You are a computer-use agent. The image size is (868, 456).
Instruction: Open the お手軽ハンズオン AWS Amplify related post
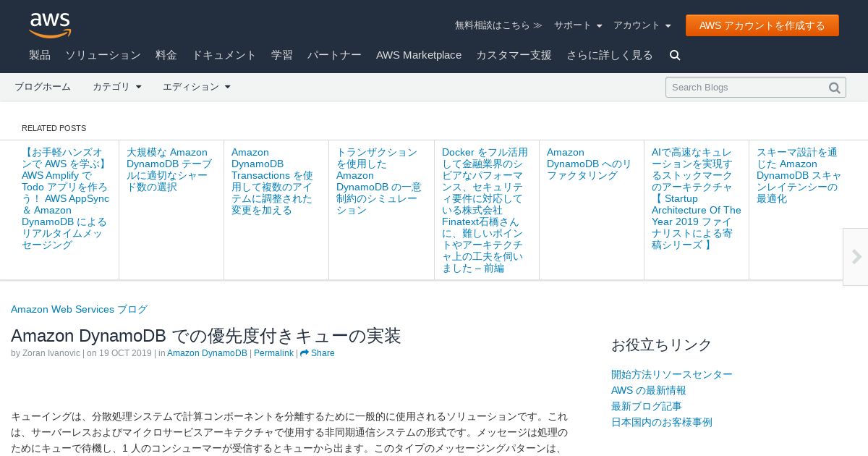pos(66,198)
